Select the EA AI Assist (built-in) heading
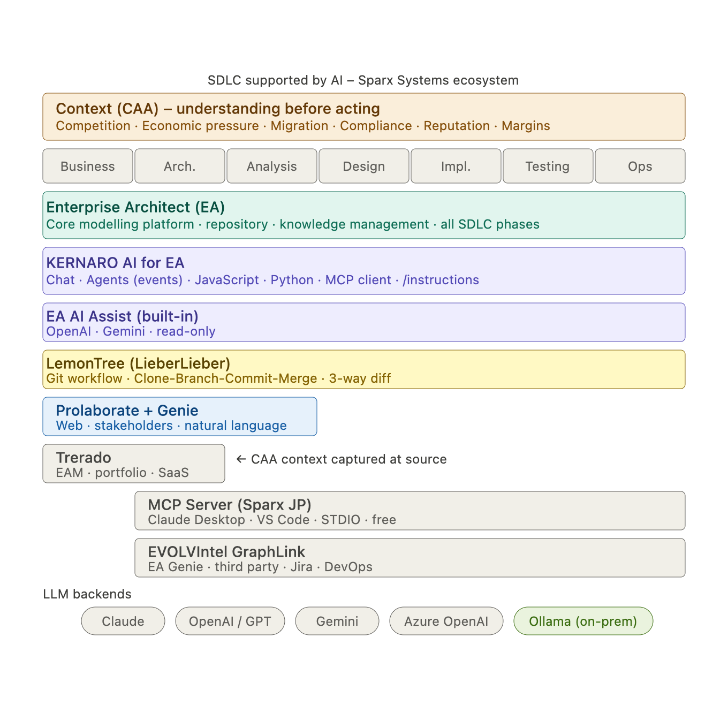The image size is (728, 728). [x=123, y=316]
